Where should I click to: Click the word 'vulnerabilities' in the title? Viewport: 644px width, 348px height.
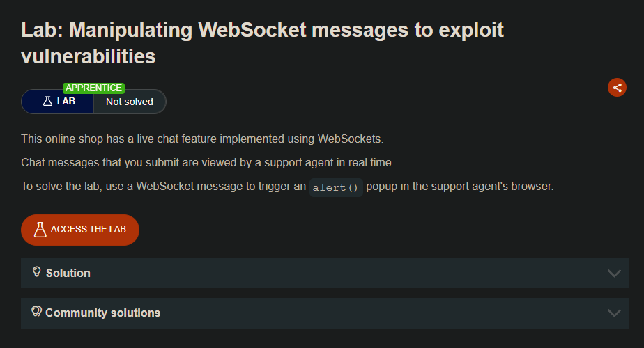(x=89, y=57)
